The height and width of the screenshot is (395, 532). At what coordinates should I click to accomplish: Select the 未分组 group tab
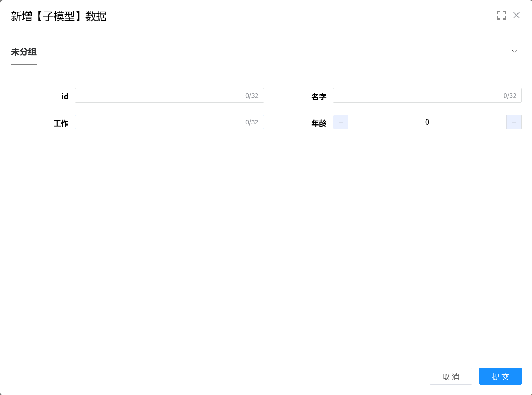24,52
